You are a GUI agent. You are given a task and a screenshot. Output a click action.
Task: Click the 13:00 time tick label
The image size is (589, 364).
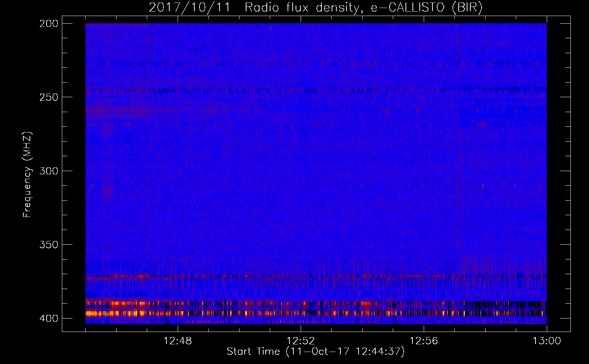[x=547, y=341]
